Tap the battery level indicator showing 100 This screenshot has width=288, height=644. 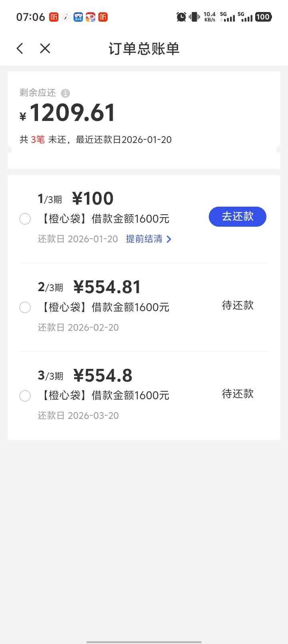point(263,17)
